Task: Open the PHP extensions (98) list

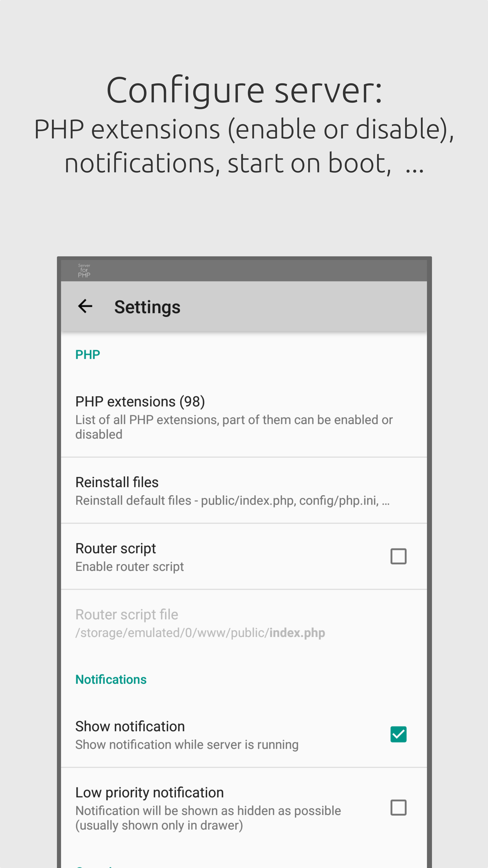Action: (244, 417)
